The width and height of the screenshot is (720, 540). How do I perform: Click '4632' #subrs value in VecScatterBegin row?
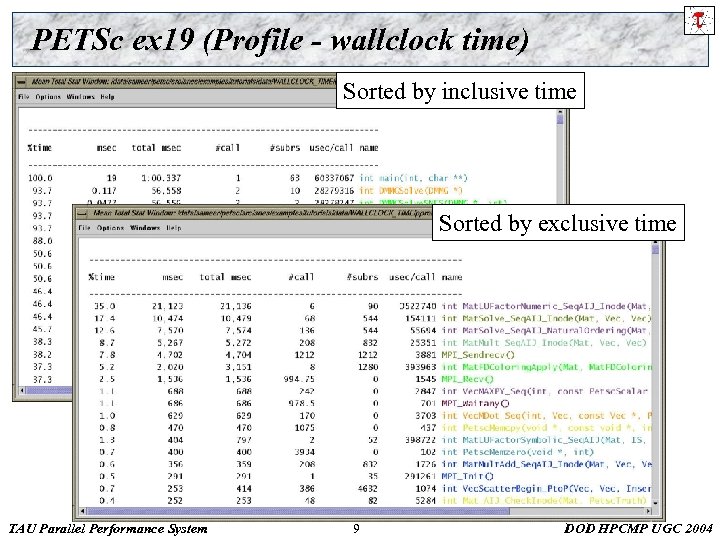tap(367, 489)
